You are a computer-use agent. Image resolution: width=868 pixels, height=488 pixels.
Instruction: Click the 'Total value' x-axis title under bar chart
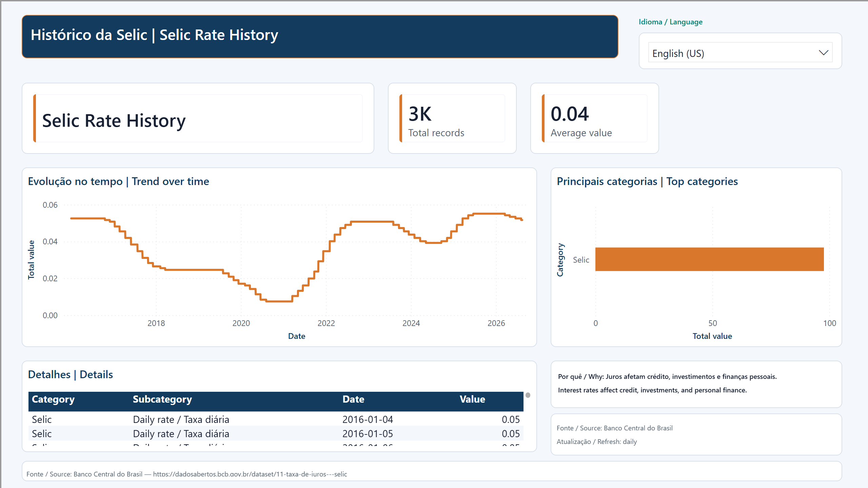712,336
